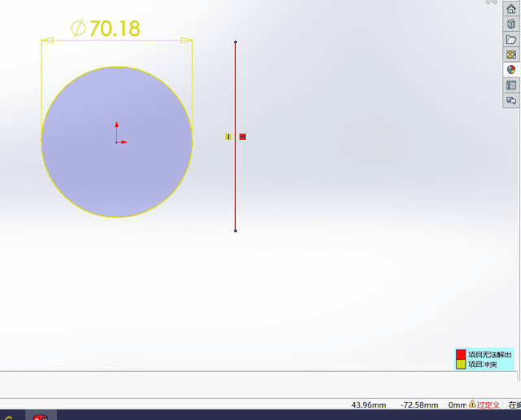The width and height of the screenshot is (521, 420).
Task: Select the red conflicting relation icon
Action: (x=243, y=137)
